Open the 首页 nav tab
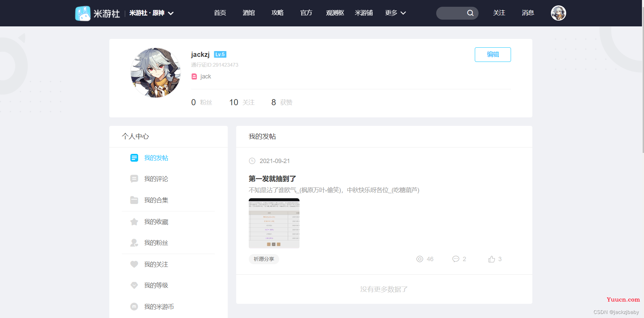 (x=220, y=13)
